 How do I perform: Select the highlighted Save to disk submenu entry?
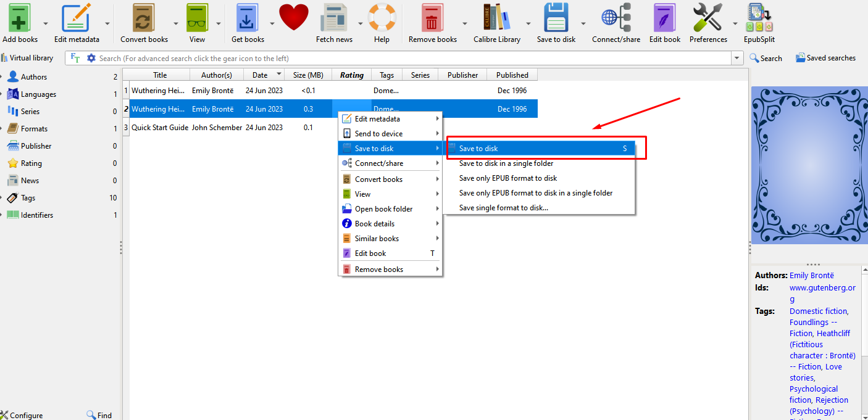(539, 149)
